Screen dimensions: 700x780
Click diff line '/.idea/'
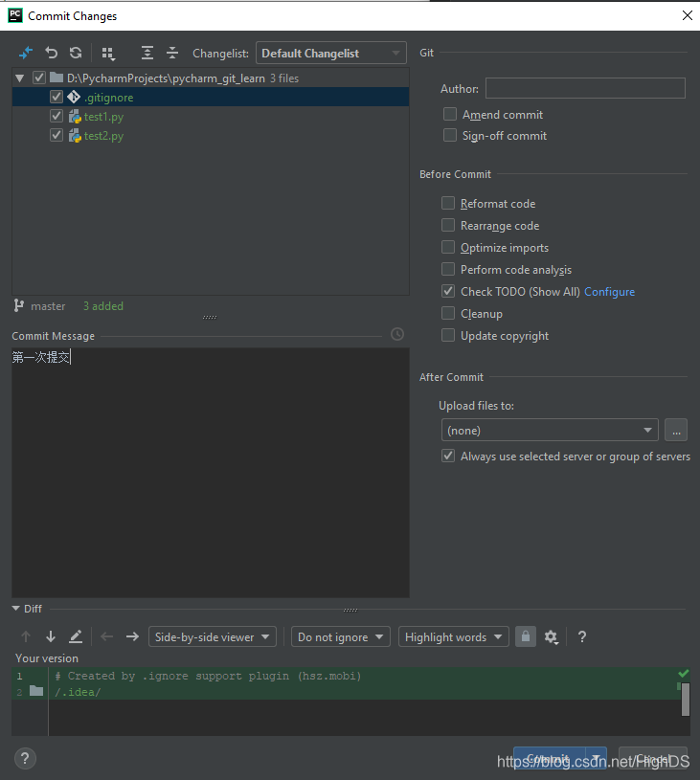(78, 692)
